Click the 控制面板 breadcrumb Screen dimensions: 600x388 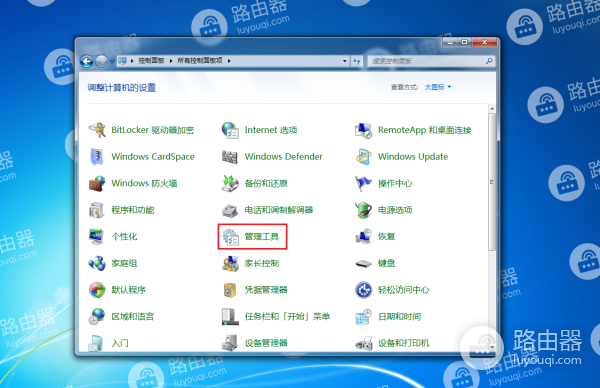click(152, 61)
